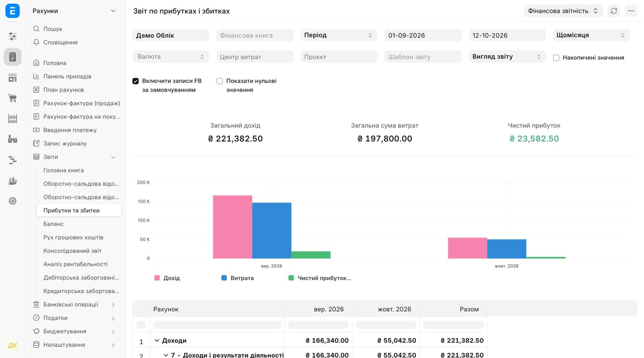This screenshot has width=644, height=358.
Task: Toggle the Витрата legend swatch
Action: (224, 278)
